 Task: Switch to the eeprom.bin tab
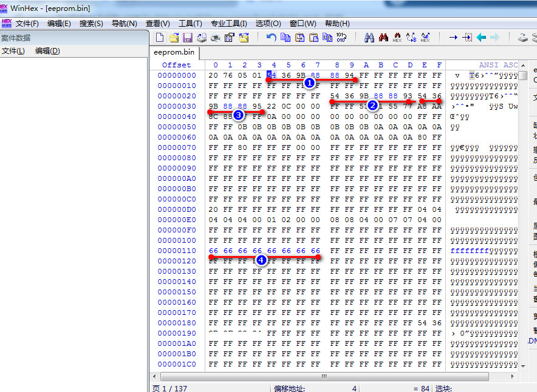coord(174,53)
